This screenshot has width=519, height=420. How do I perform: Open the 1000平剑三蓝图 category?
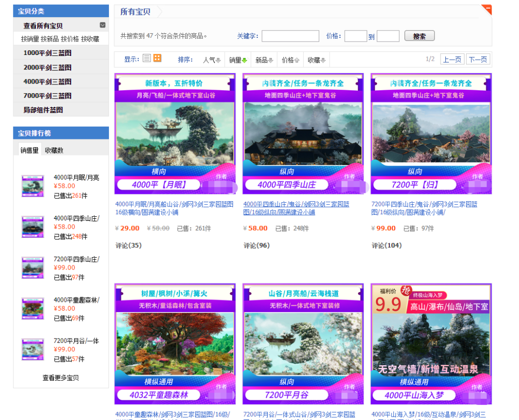click(47, 53)
